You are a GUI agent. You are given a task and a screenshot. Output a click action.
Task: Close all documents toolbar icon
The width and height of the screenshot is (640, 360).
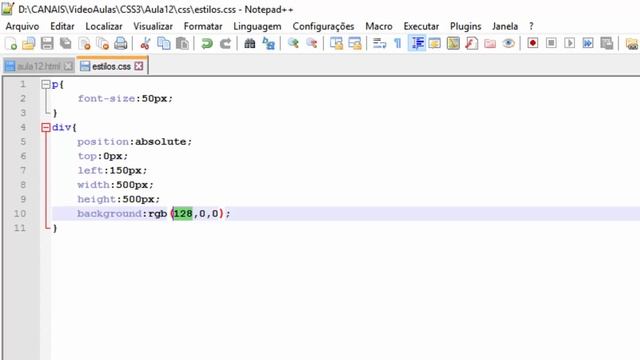tap(102, 43)
